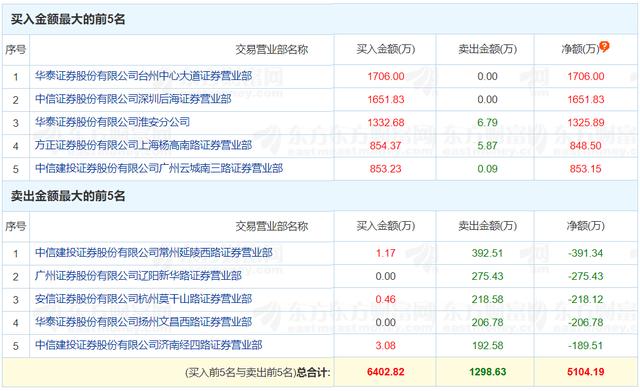Click the 卖出金额最大的前5名 section header
The height and width of the screenshot is (391, 640).
pyautogui.click(x=68, y=196)
